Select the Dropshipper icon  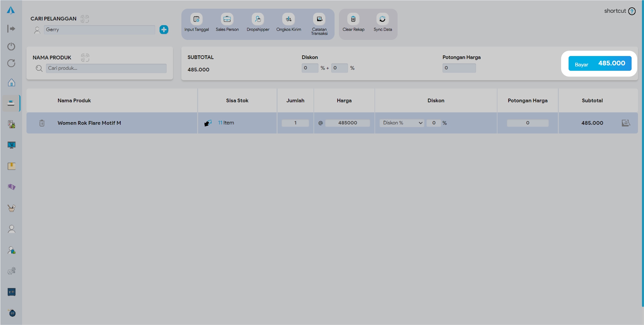tap(258, 19)
